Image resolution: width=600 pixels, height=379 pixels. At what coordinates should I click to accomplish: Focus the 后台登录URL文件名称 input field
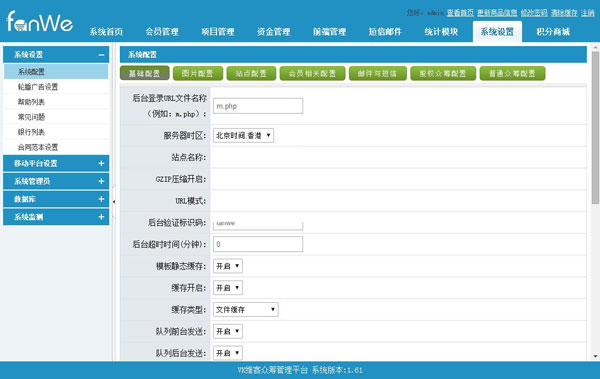pos(258,106)
